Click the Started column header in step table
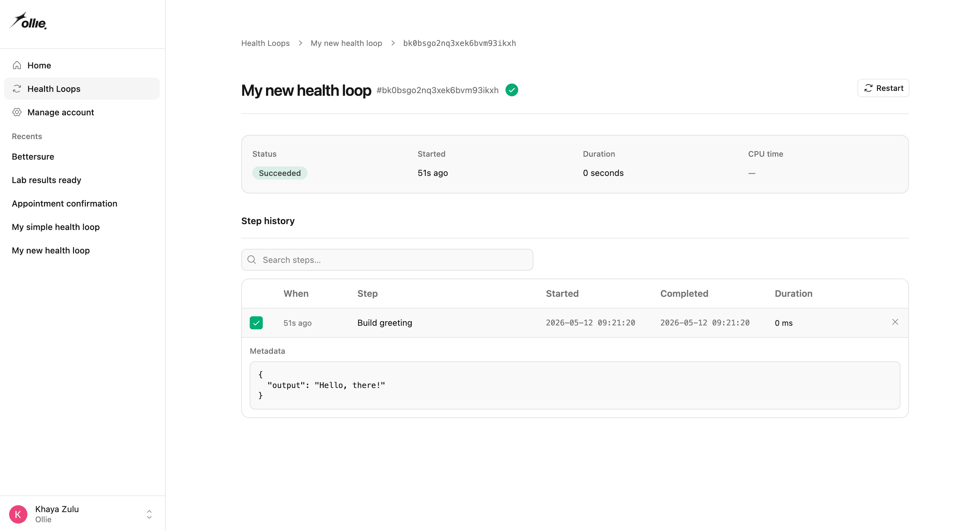This screenshot has height=531, width=980. tap(562, 294)
